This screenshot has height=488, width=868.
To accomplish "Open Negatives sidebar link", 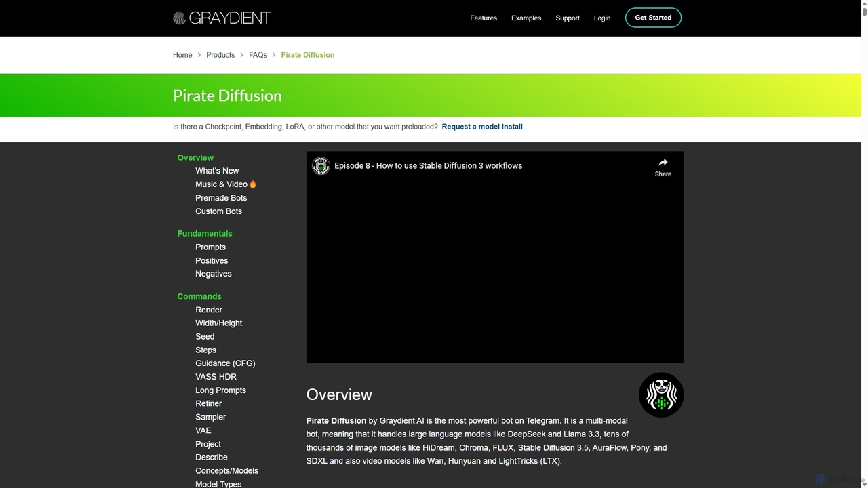I will pos(214,274).
